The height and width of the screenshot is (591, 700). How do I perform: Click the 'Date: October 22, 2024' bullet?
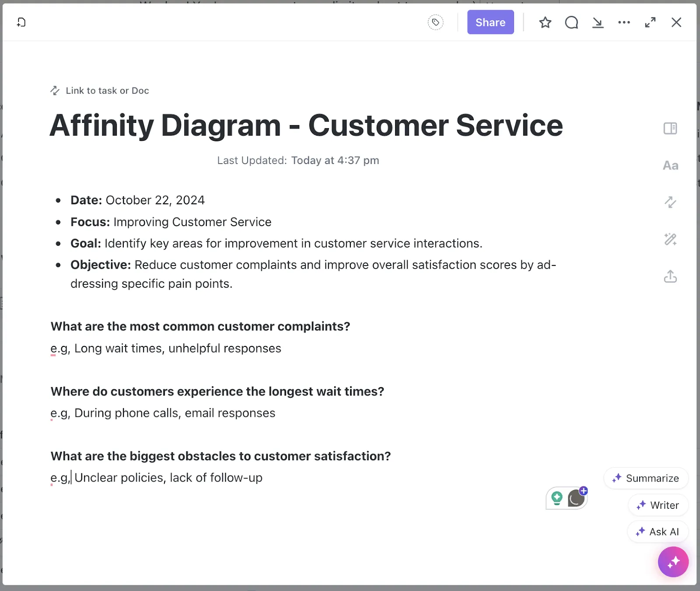[137, 200]
